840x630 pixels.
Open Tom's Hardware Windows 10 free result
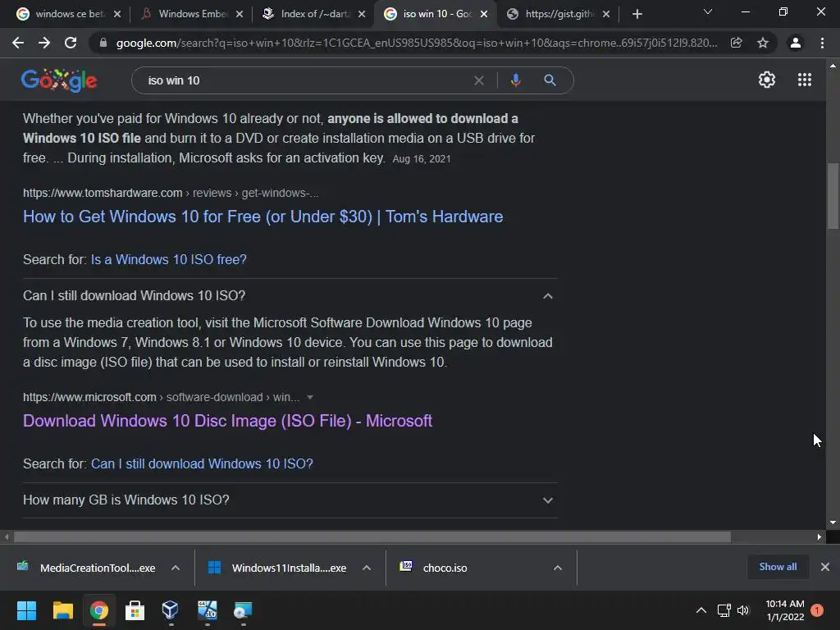pos(263,217)
